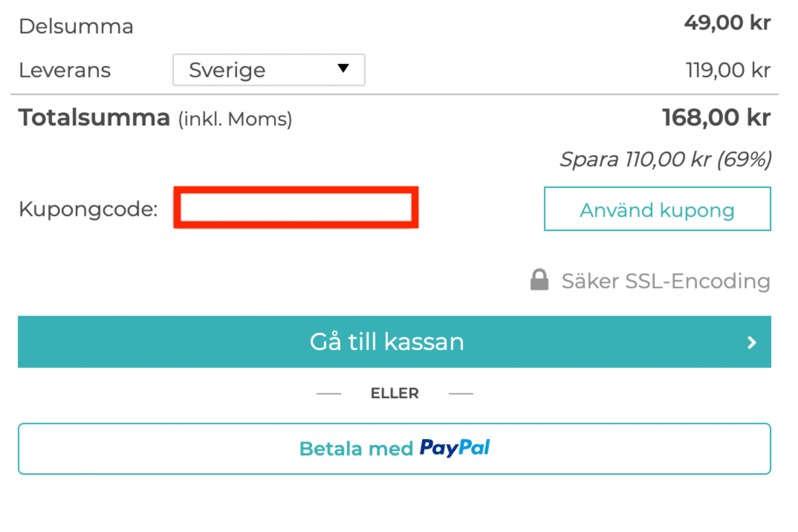Click the Kupongcode label
Screen dimensions: 798x532
point(88,209)
